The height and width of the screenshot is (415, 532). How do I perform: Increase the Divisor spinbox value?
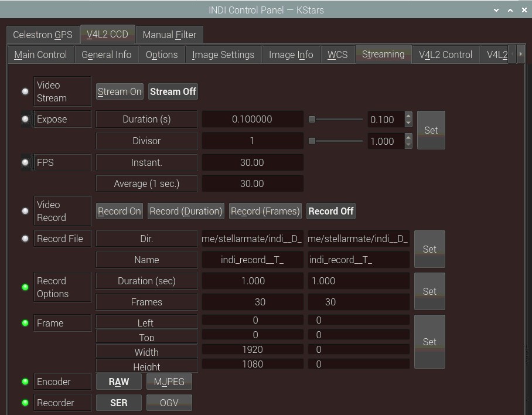point(408,137)
